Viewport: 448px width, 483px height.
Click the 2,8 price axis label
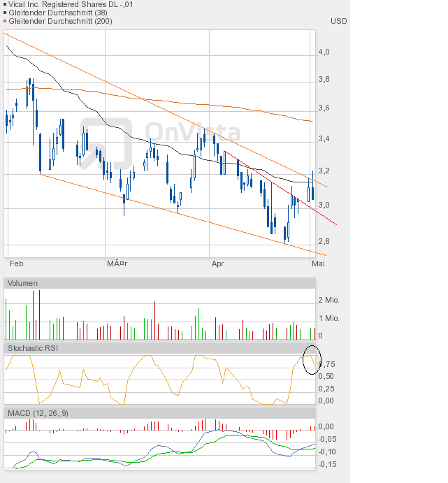pos(324,241)
